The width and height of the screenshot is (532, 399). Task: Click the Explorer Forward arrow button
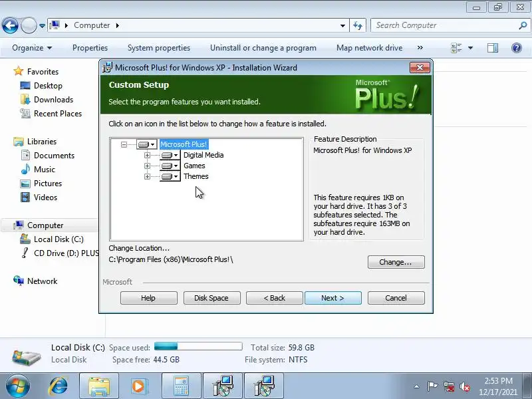click(x=29, y=25)
